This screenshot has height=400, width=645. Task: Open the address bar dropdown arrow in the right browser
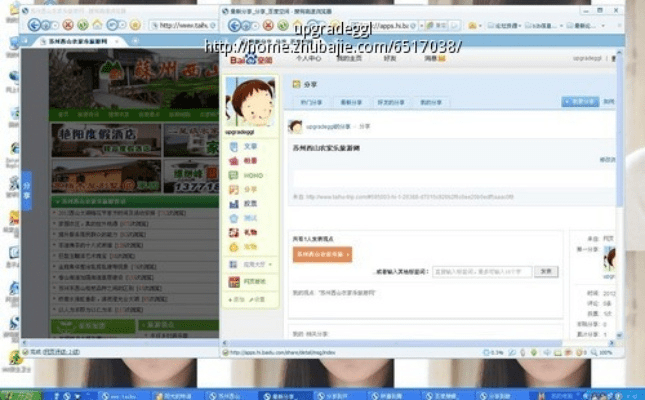point(421,26)
